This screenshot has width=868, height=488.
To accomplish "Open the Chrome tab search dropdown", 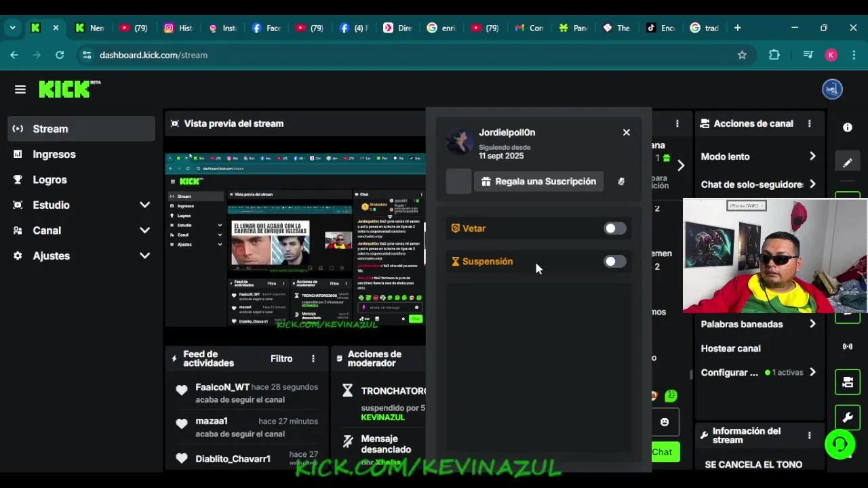I will [12, 28].
